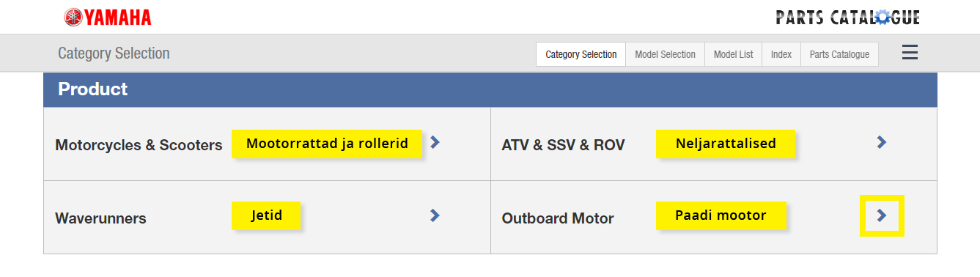The width and height of the screenshot is (980, 277).
Task: Click the arrow in the Waverunners row
Action: [x=435, y=215]
